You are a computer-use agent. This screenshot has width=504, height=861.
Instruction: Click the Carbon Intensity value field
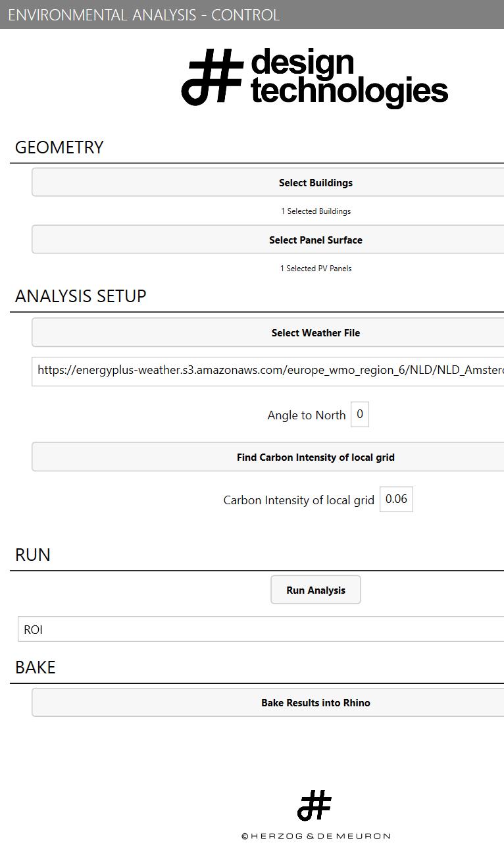[x=396, y=500]
